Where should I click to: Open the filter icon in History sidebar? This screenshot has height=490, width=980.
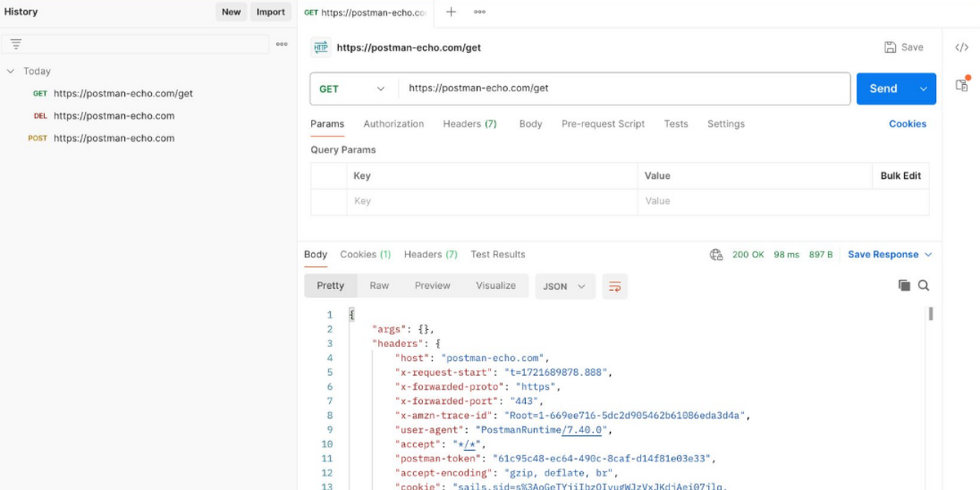click(x=16, y=44)
